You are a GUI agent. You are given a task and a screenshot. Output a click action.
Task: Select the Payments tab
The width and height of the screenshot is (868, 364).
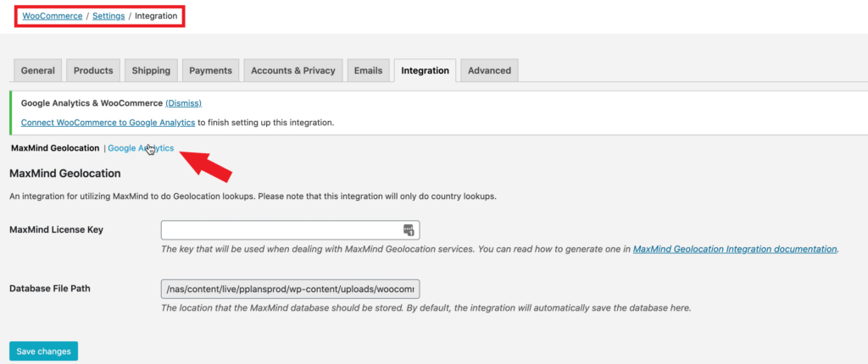(210, 71)
